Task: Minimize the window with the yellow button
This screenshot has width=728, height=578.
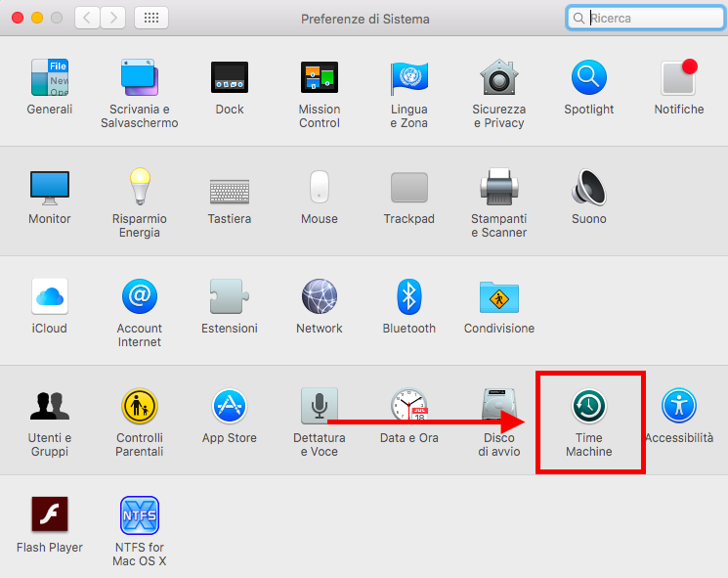Action: pos(37,18)
